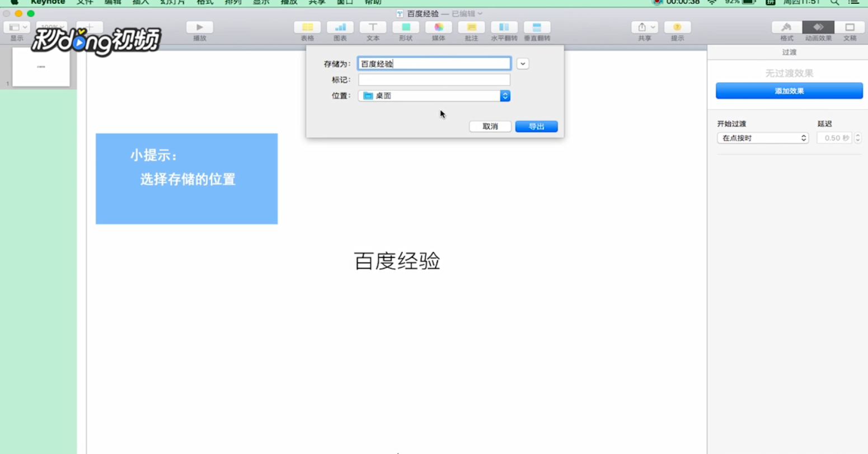Add a text box via 文本 icon

pos(373,27)
